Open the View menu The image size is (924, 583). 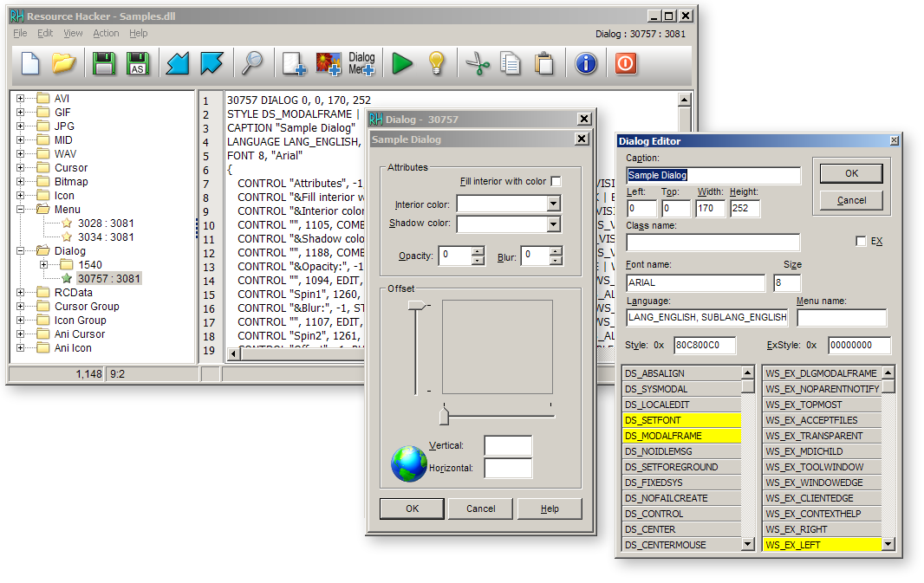[73, 33]
